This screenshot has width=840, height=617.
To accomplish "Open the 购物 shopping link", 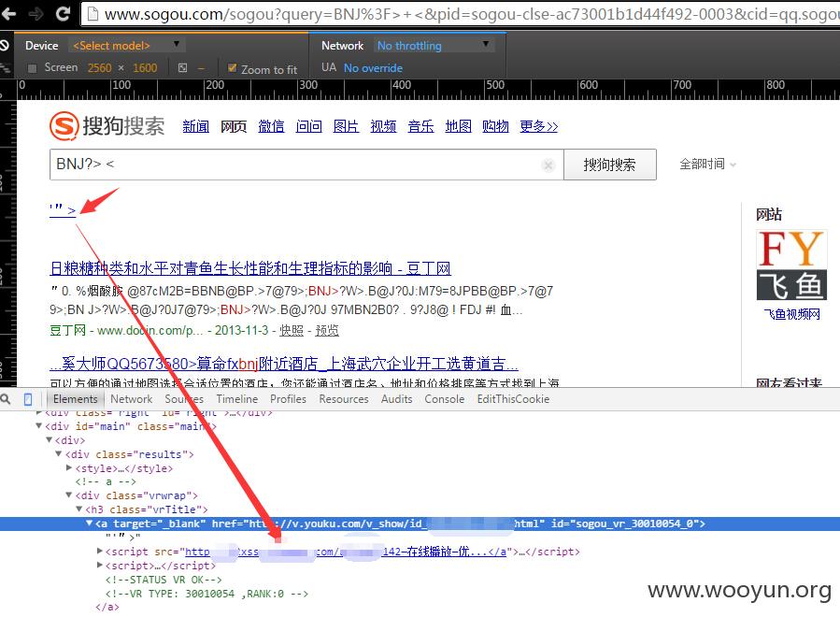I will pyautogui.click(x=495, y=126).
